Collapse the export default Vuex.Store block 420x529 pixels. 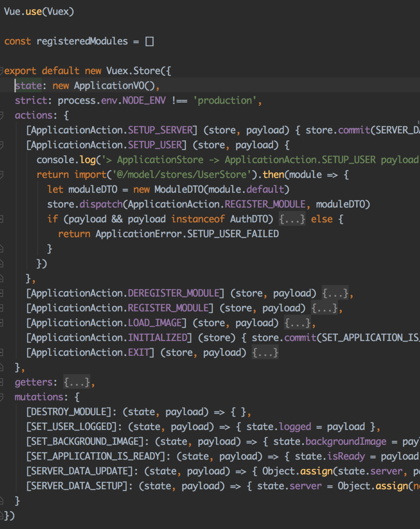(1, 71)
